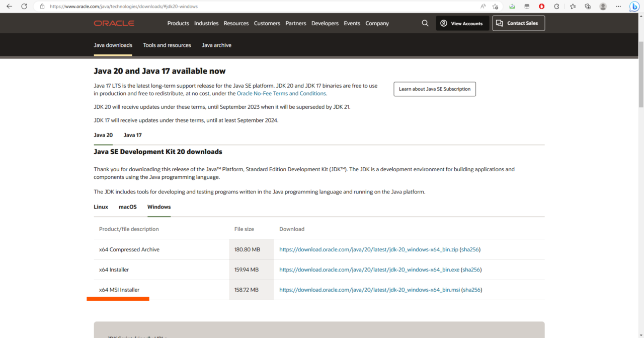The height and width of the screenshot is (338, 644).
Task: Click the browser profile avatar
Action: (x=603, y=6)
